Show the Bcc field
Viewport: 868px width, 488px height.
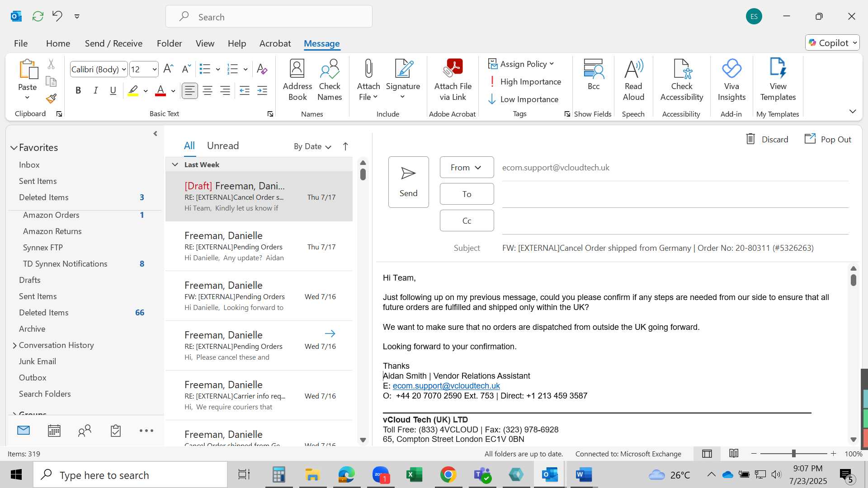tap(594, 75)
